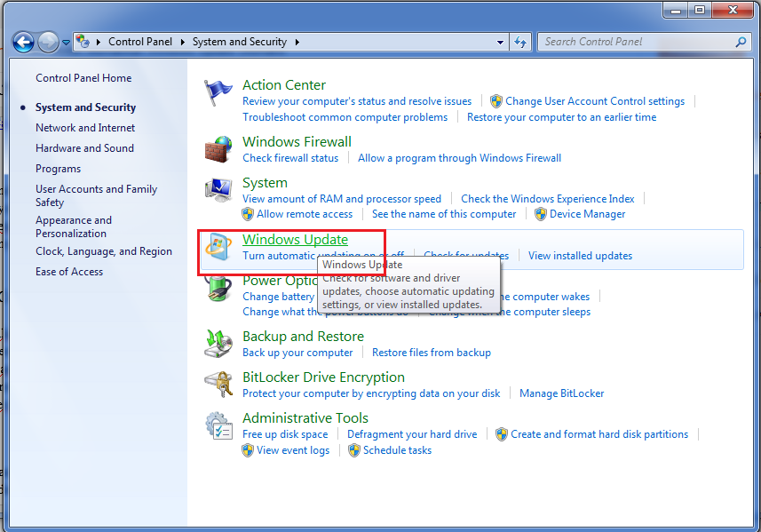
Task: Open the Administrative Tools heading
Action: tap(305, 418)
